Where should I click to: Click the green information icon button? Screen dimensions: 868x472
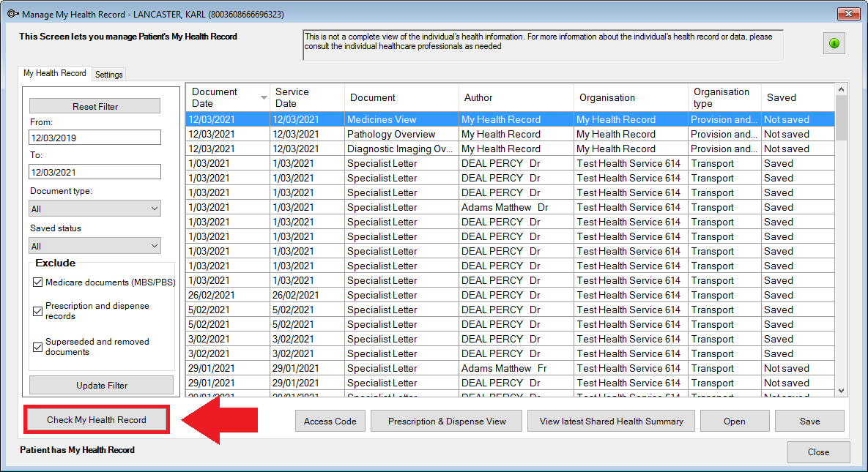(x=834, y=43)
